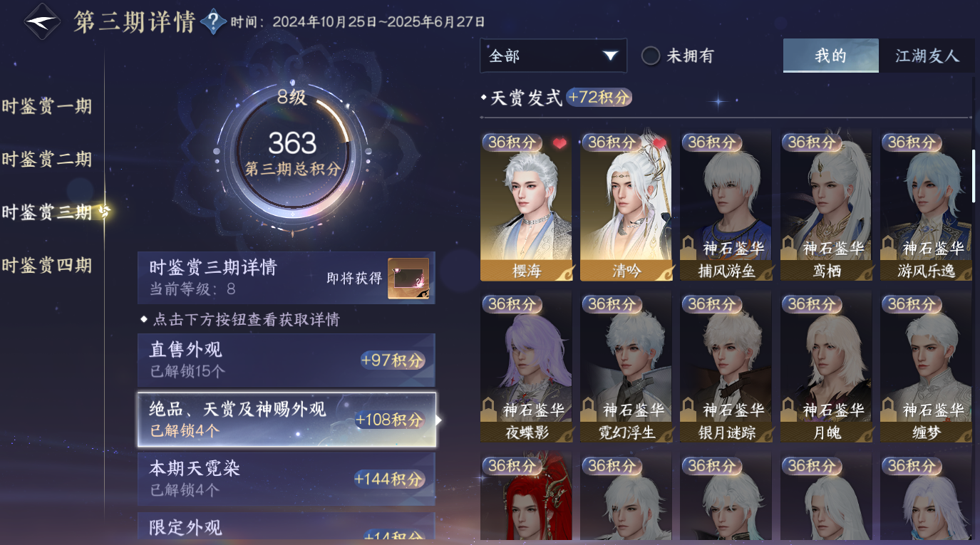Viewport: 980px width, 545px height.
Task: Click the lock icon on 鸾栖 card
Action: pos(788,249)
